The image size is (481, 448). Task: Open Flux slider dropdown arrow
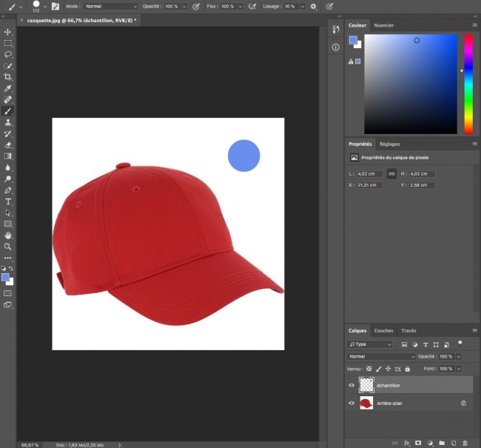pyautogui.click(x=240, y=7)
